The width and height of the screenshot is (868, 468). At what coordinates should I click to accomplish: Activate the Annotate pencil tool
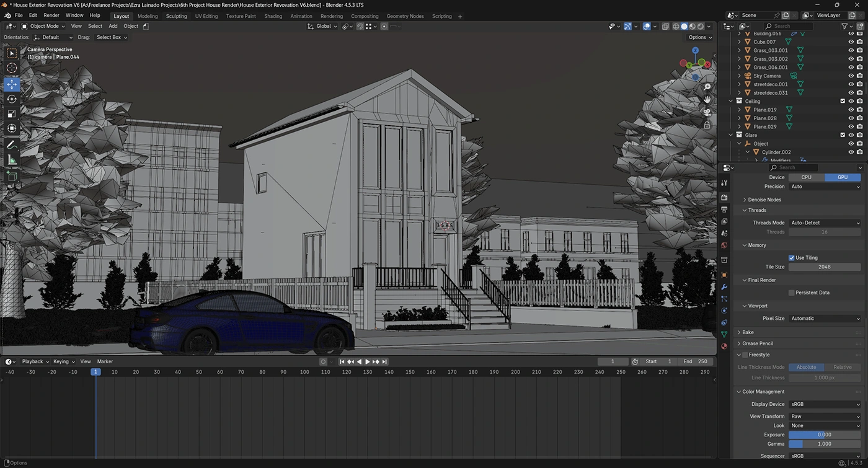click(12, 144)
